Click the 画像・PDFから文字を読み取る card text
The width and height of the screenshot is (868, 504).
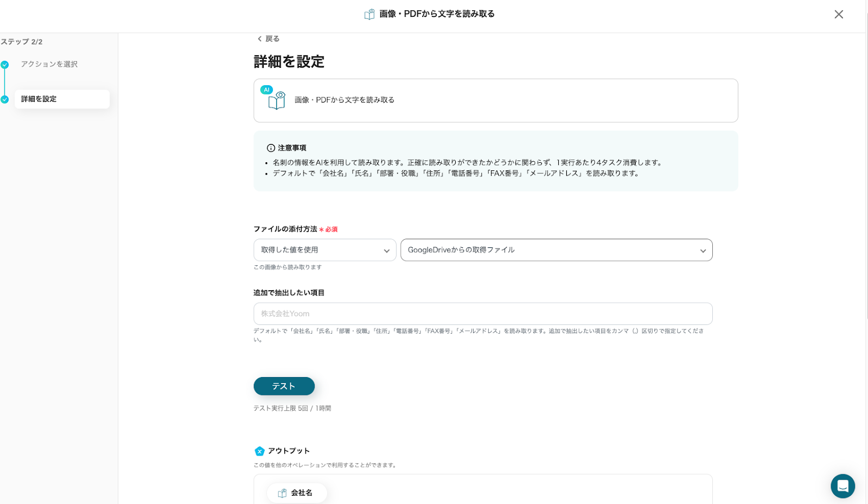tap(344, 100)
